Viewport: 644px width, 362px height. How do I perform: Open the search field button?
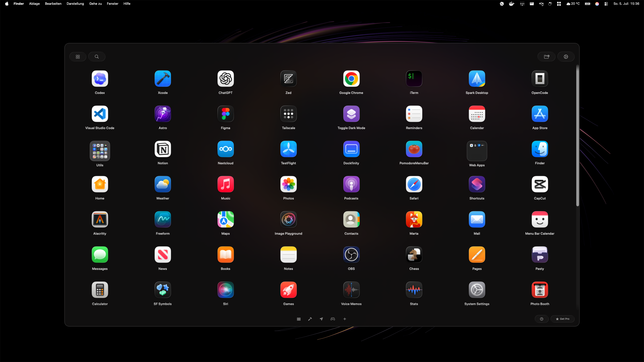pyautogui.click(x=97, y=57)
